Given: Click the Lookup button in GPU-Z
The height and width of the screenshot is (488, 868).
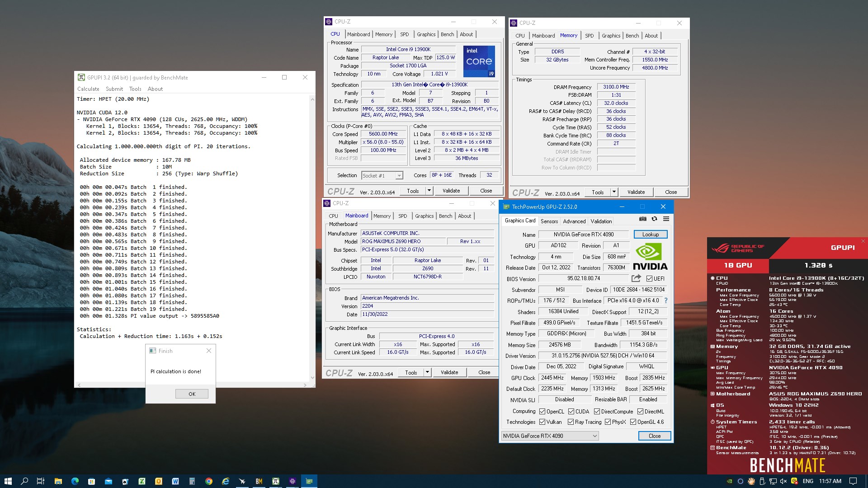Looking at the screenshot, I should pyautogui.click(x=650, y=235).
